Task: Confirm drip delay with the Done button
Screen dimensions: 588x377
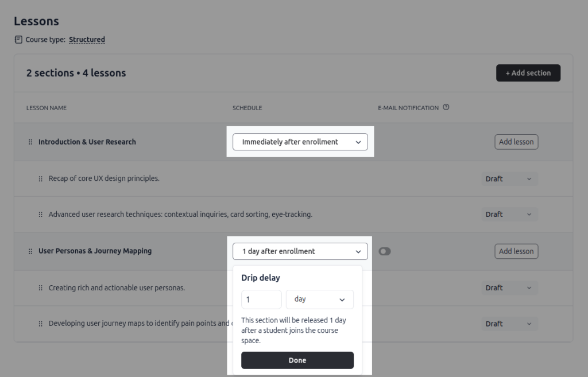Action: coord(297,360)
